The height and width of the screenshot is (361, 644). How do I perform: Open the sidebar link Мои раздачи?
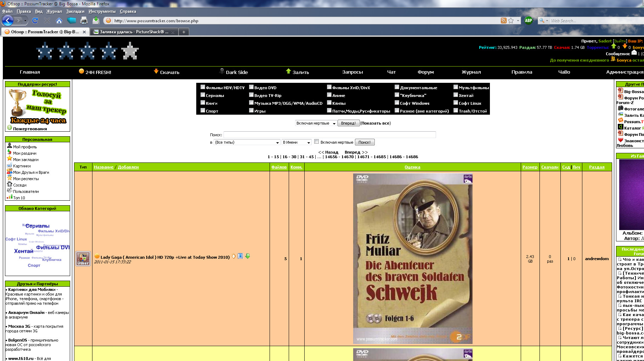point(25,153)
